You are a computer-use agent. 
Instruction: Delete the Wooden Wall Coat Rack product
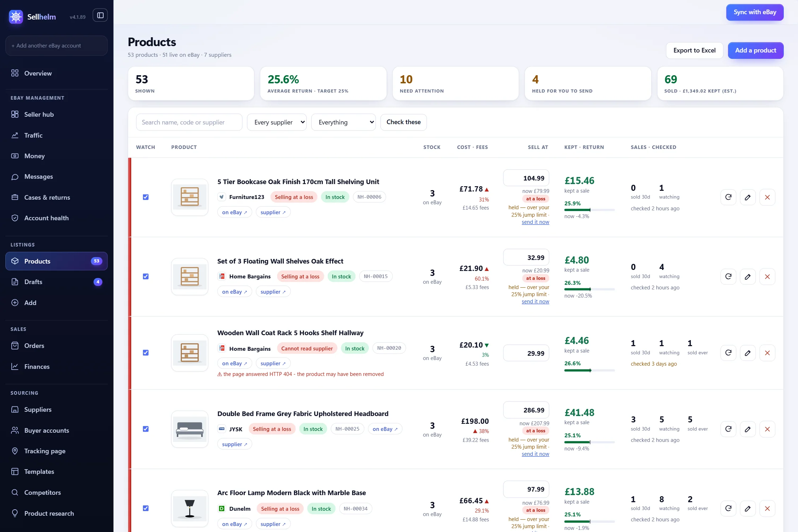pos(767,353)
